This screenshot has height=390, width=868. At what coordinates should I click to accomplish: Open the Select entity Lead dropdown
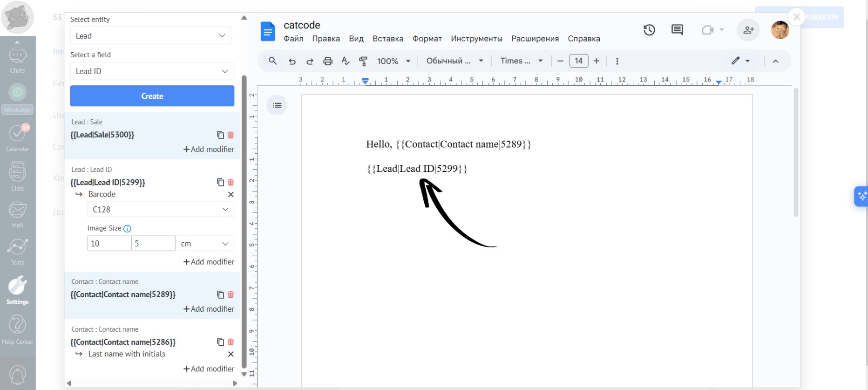pos(150,36)
